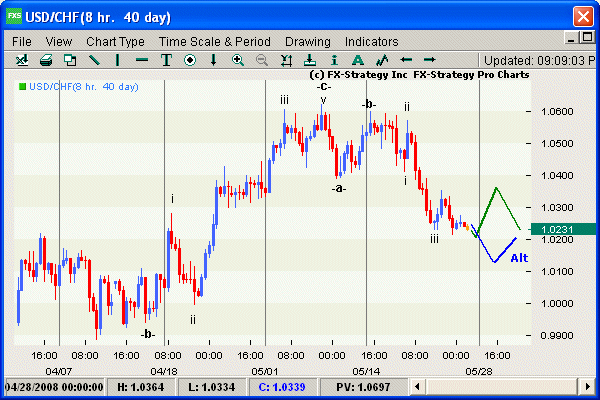600x400 pixels.
Task: Click the copy windows icon in toolbar
Action: coord(70,60)
